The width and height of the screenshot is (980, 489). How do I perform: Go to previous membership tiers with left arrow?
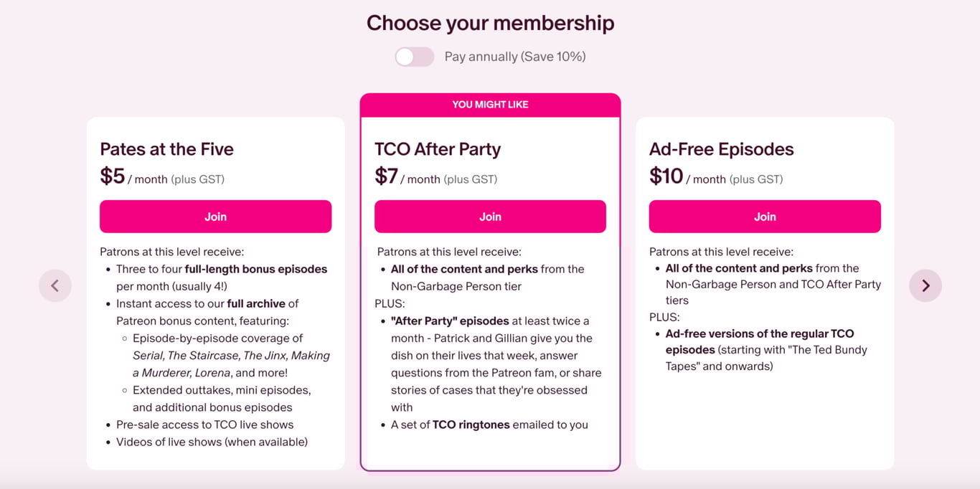(55, 285)
